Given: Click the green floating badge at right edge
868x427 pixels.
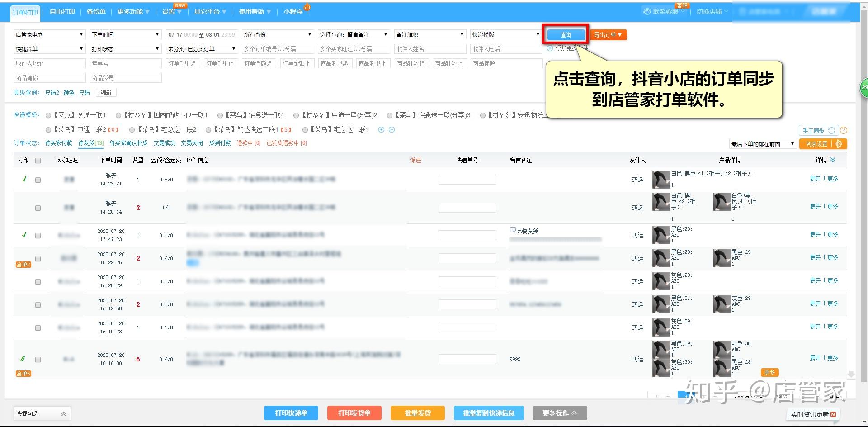Looking at the screenshot, I should [863, 87].
